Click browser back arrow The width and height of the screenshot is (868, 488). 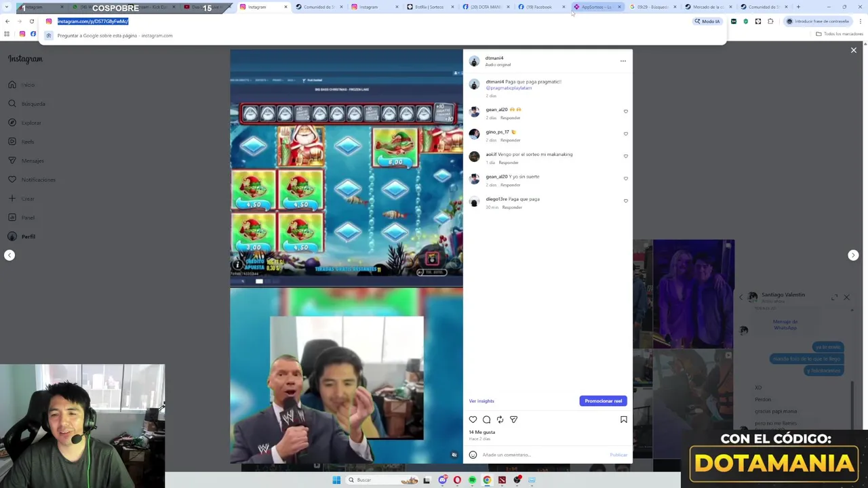7,21
